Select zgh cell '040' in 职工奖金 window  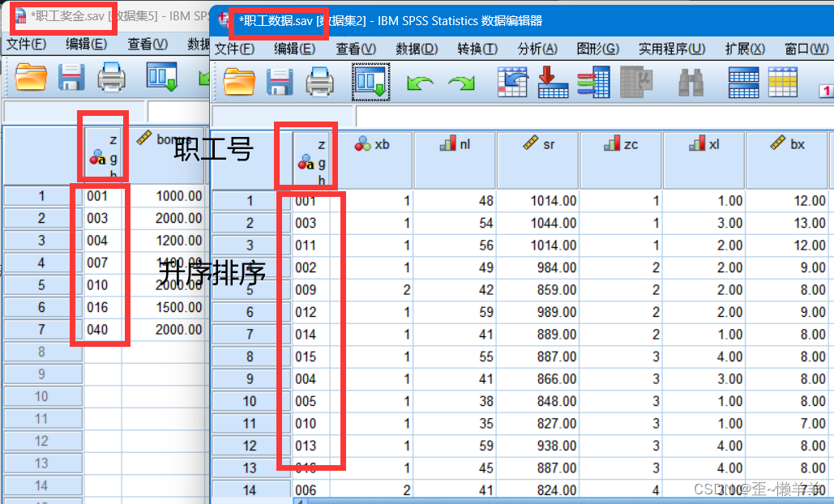tap(103, 330)
